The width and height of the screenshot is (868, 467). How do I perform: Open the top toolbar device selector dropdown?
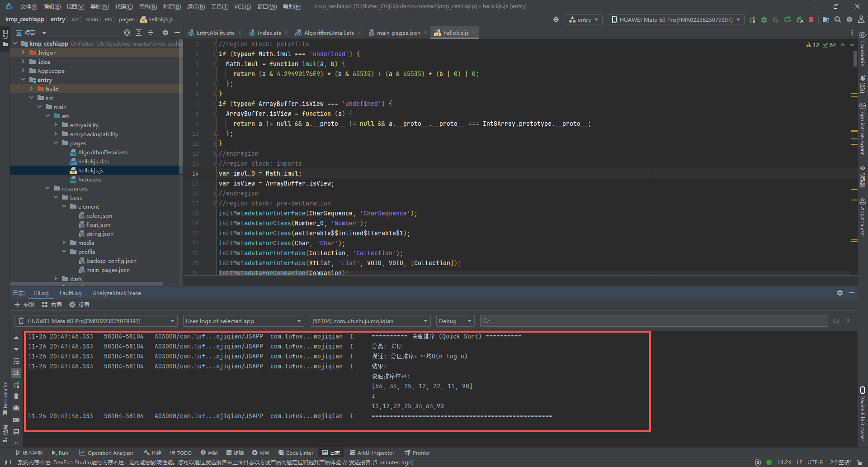point(675,19)
